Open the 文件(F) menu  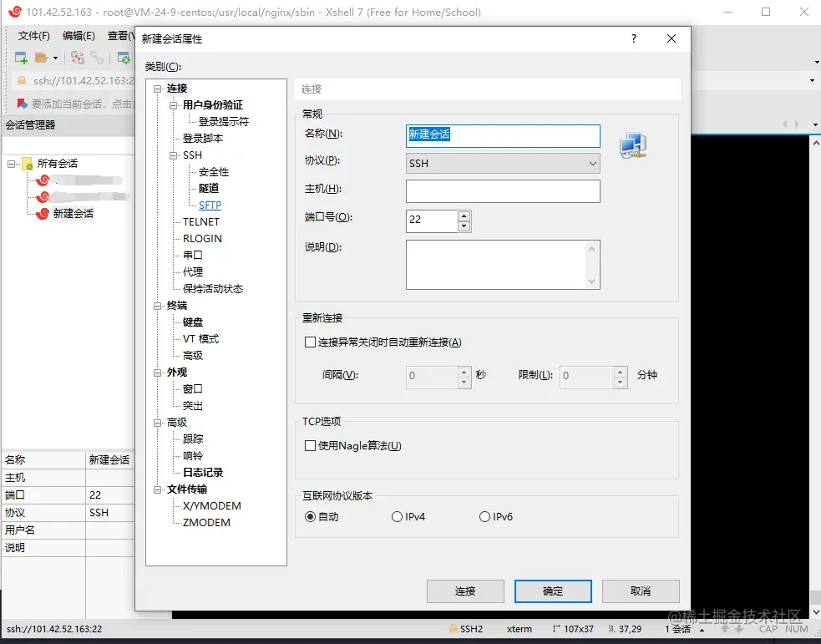point(34,36)
